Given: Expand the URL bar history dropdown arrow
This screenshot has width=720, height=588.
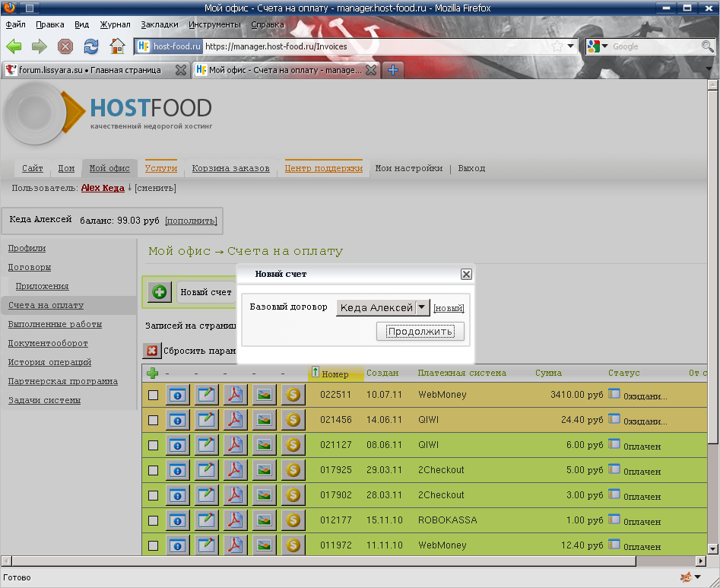Looking at the screenshot, I should click(x=570, y=46).
